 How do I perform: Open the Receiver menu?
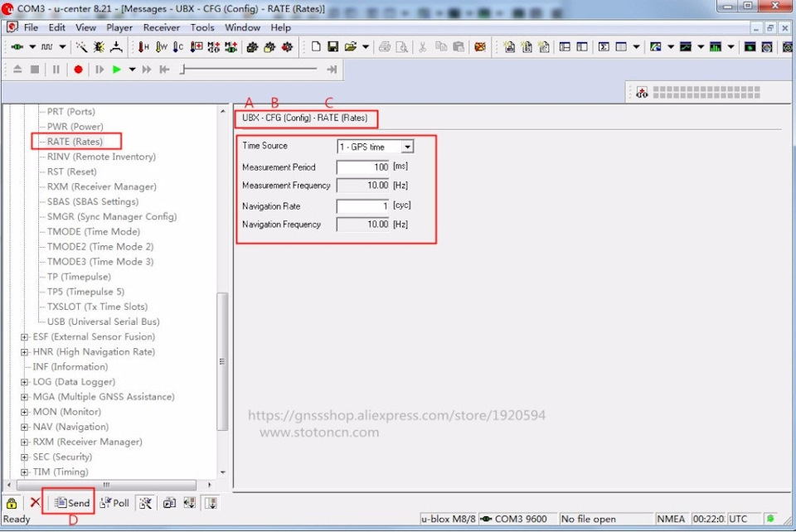[161, 27]
